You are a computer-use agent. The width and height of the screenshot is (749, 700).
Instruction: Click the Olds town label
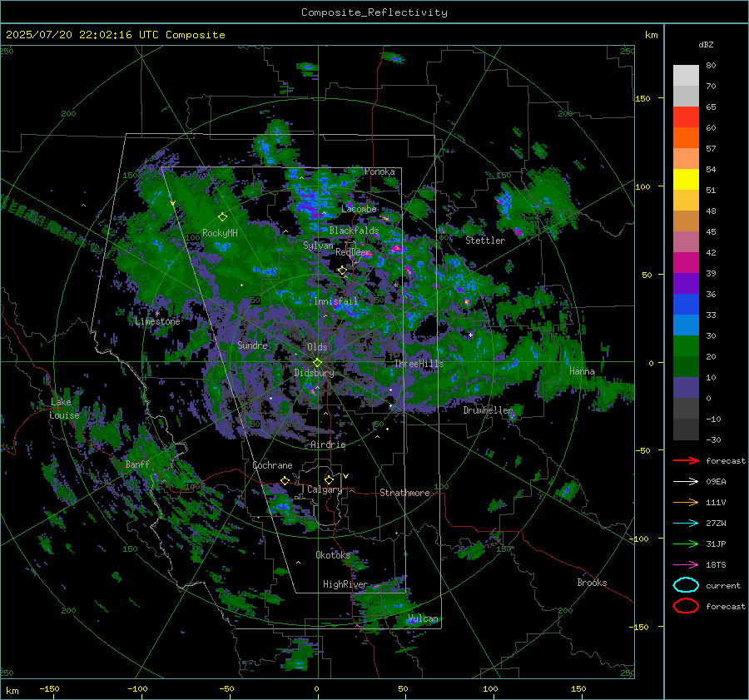(317, 347)
